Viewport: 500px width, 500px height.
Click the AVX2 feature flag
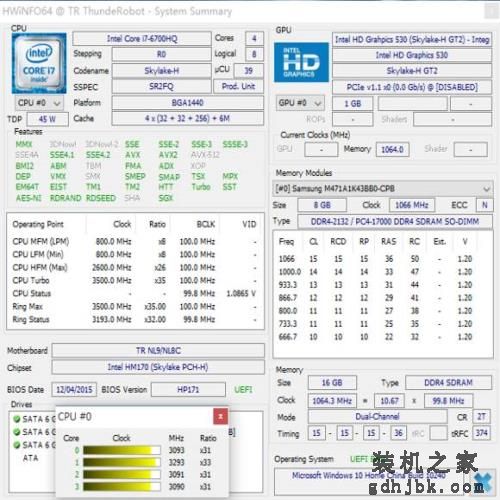pyautogui.click(x=168, y=155)
